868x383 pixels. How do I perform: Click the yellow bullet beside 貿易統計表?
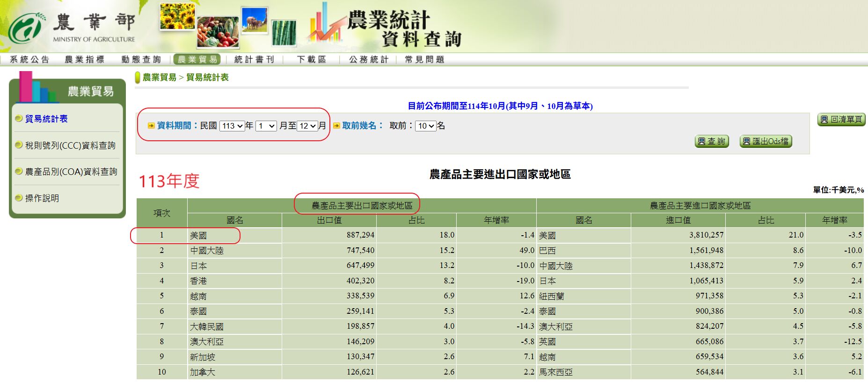click(x=19, y=119)
